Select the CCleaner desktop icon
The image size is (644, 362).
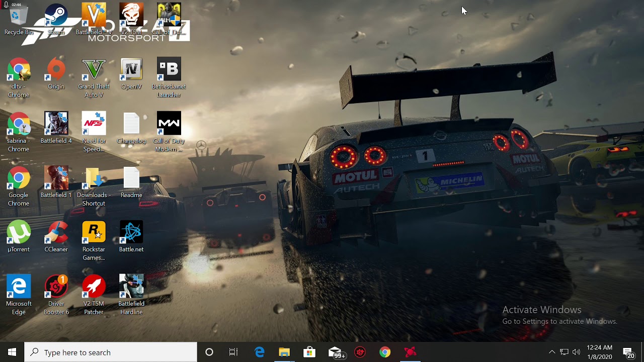[x=56, y=237]
